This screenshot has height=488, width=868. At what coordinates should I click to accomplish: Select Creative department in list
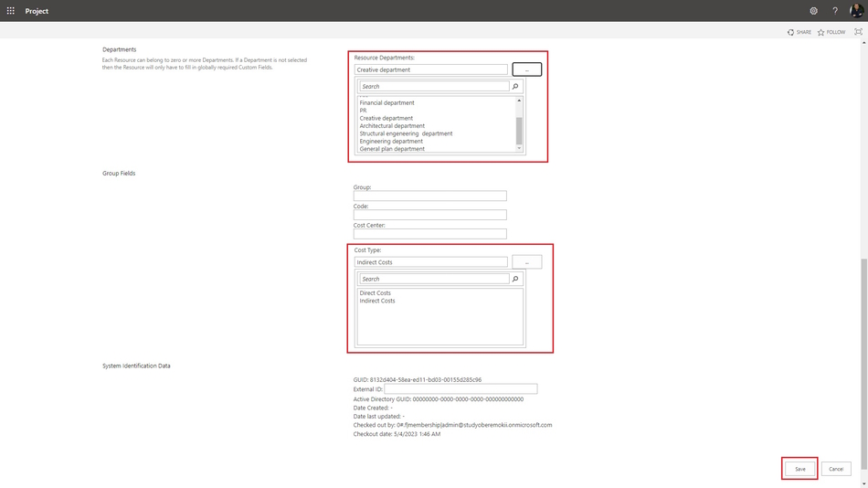point(386,118)
